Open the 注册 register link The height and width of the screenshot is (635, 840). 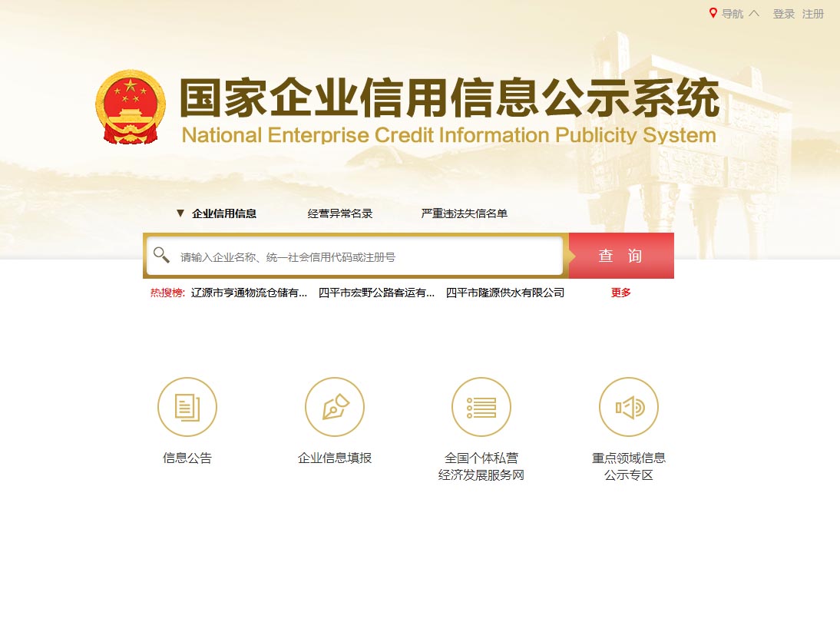(812, 14)
